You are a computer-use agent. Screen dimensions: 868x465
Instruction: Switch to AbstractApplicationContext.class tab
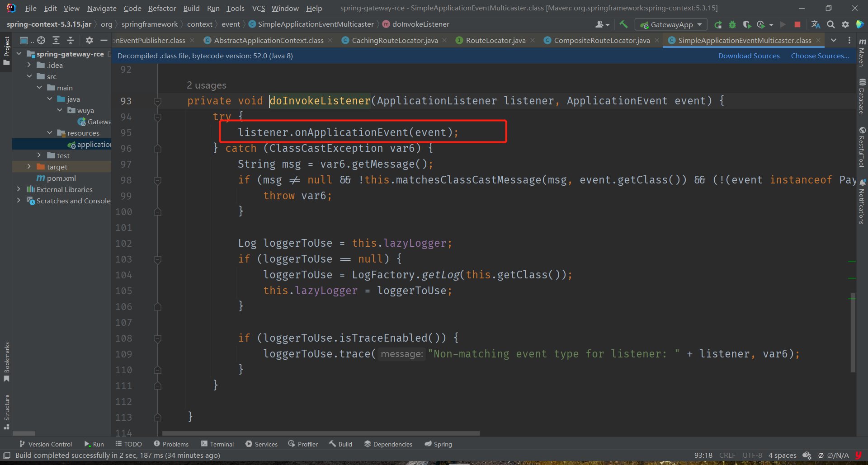click(x=269, y=40)
